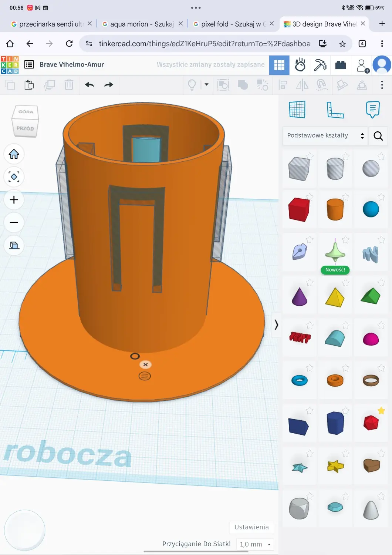
Task: Toggle show all lightbulb icon
Action: [192, 85]
